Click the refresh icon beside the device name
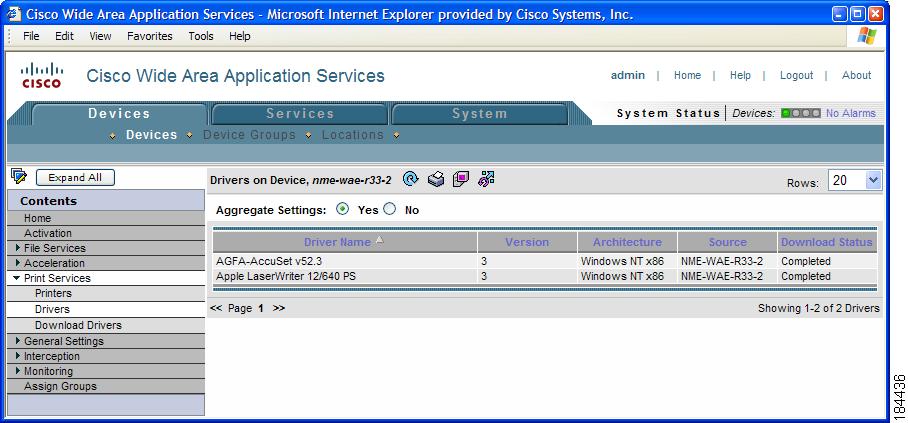The image size is (908, 423). click(411, 179)
